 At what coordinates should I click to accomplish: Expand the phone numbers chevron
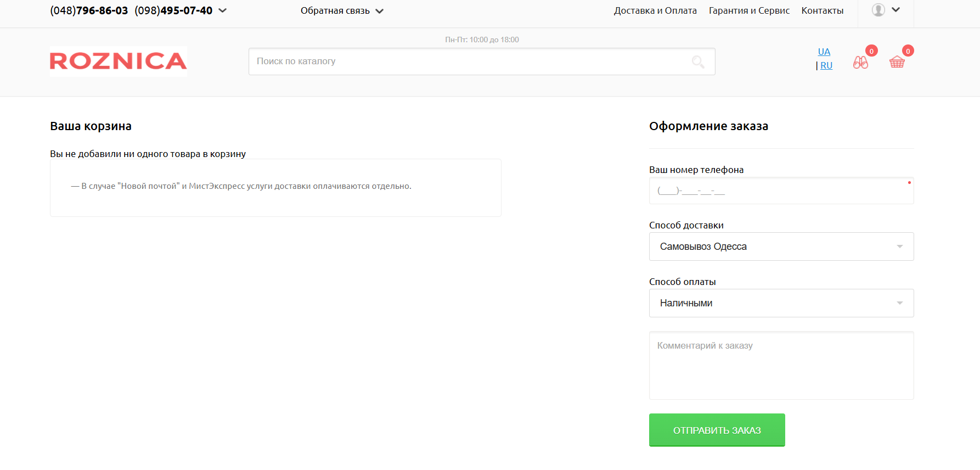223,10
